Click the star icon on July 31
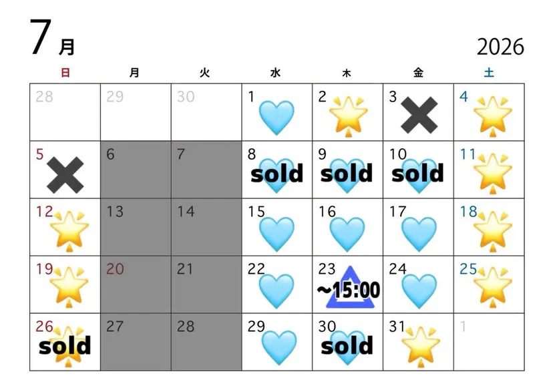 [x=420, y=347]
